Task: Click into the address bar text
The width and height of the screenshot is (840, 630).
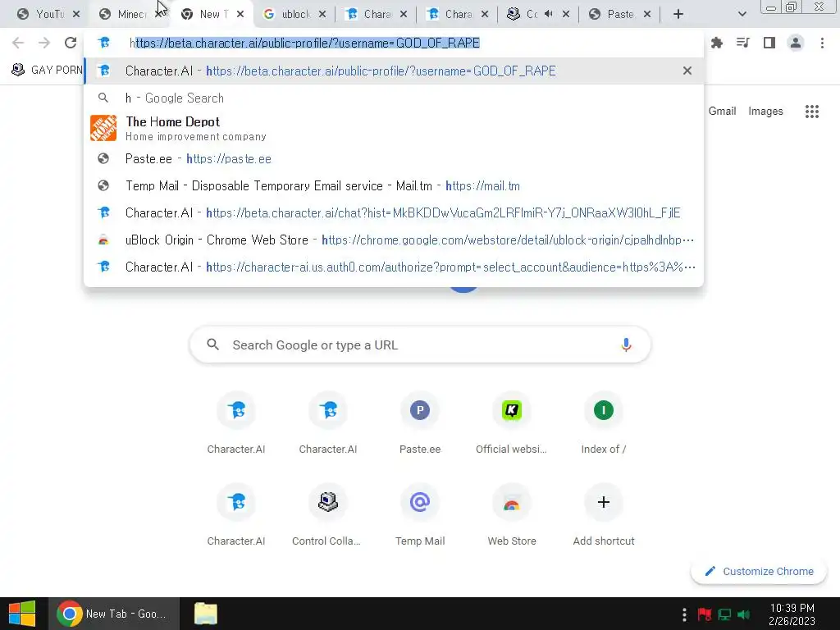Action: pyautogui.click(x=304, y=43)
